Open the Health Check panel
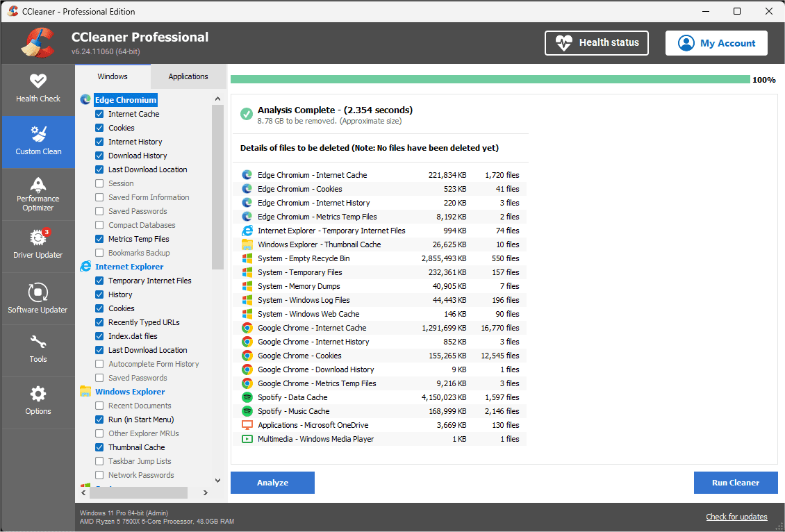Viewport: 785px width, 532px height. 38,88
